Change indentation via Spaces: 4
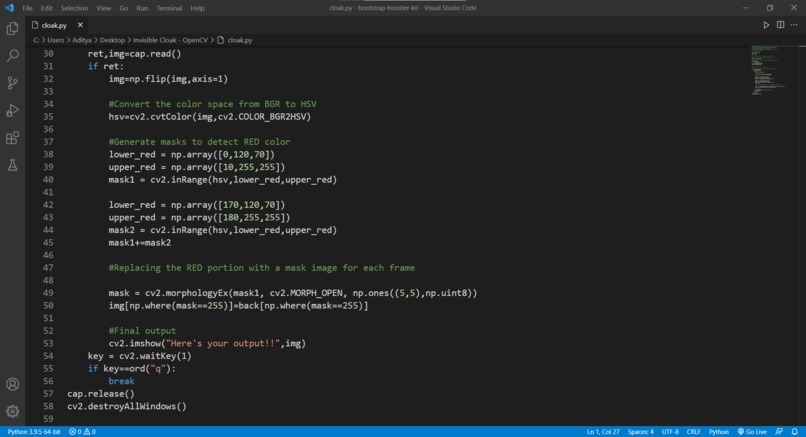806x437 pixels. (640, 431)
